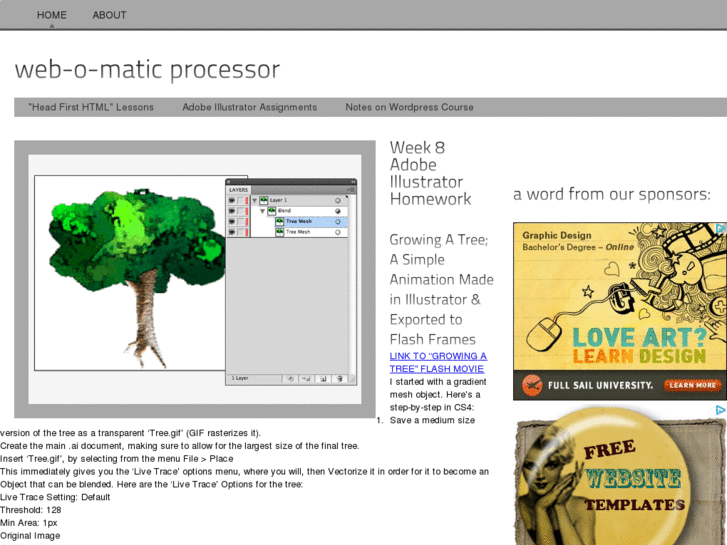Go to the HOME menu item
Screen dimensions: 727x545
pyautogui.click(x=52, y=15)
